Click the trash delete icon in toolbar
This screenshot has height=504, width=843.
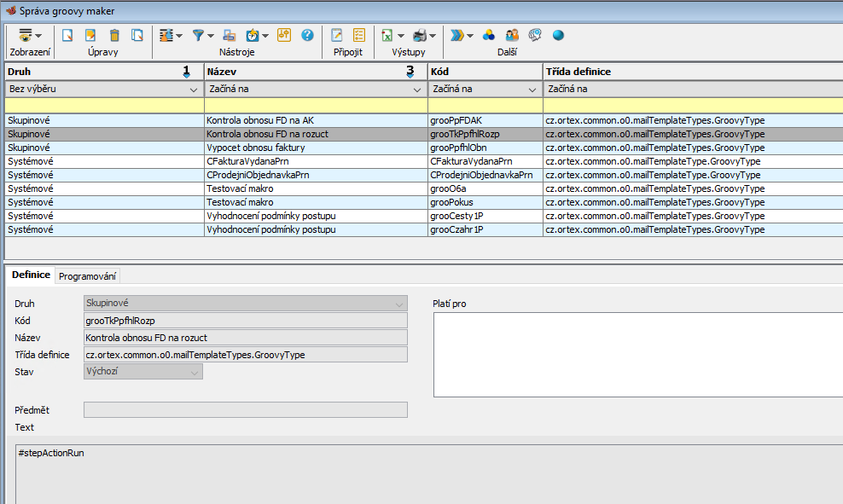[113, 35]
